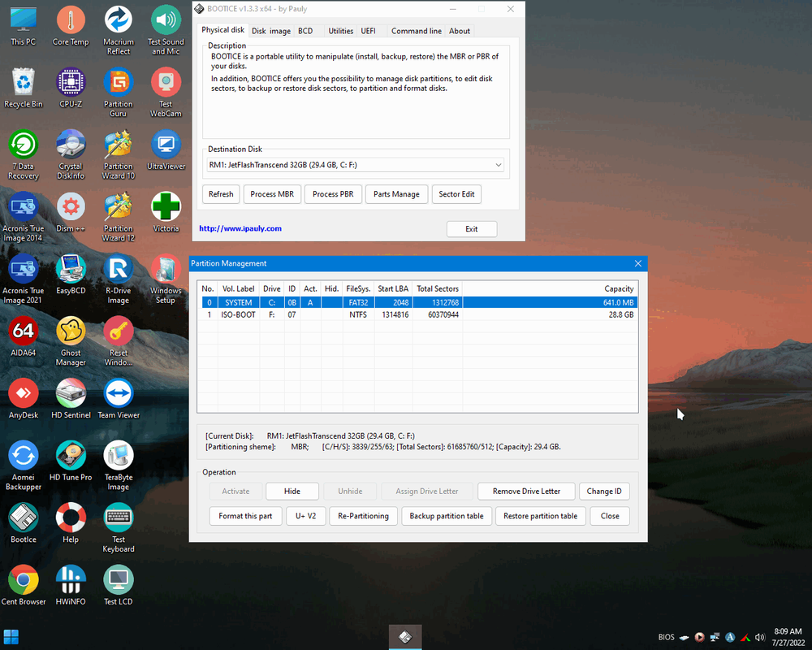Open the Utilities tab
Viewport: 812px width, 650px height.
coord(341,31)
